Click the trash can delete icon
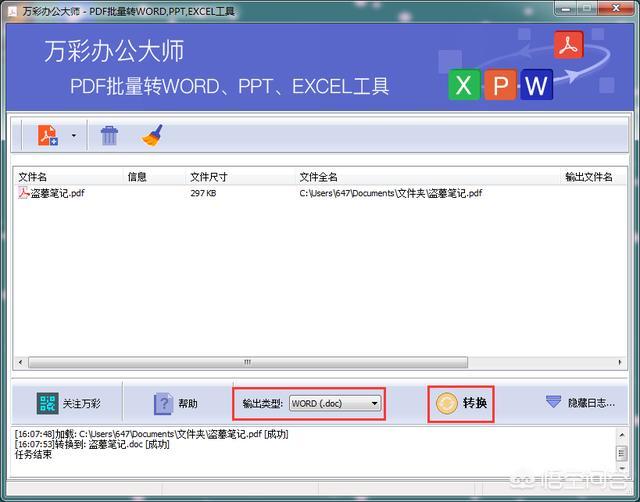This screenshot has width=640, height=502. click(109, 135)
